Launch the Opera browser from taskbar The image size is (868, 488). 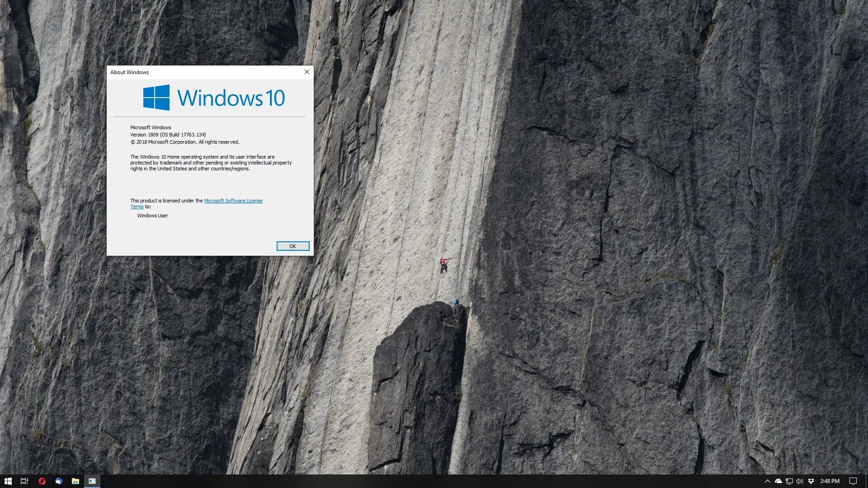[x=42, y=481]
